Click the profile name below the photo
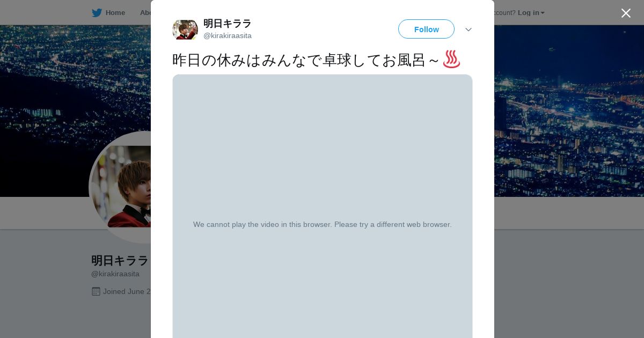This screenshot has height=338, width=644. pos(120,261)
